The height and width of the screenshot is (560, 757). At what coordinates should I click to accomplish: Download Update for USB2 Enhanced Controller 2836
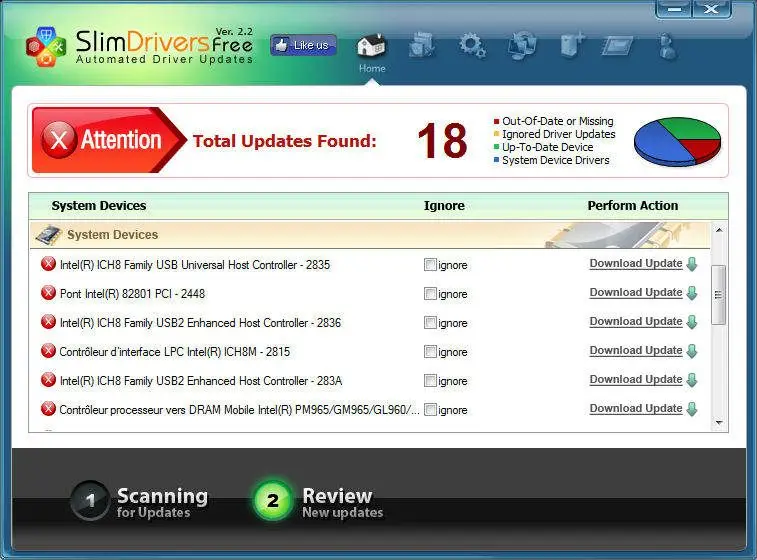click(x=636, y=322)
